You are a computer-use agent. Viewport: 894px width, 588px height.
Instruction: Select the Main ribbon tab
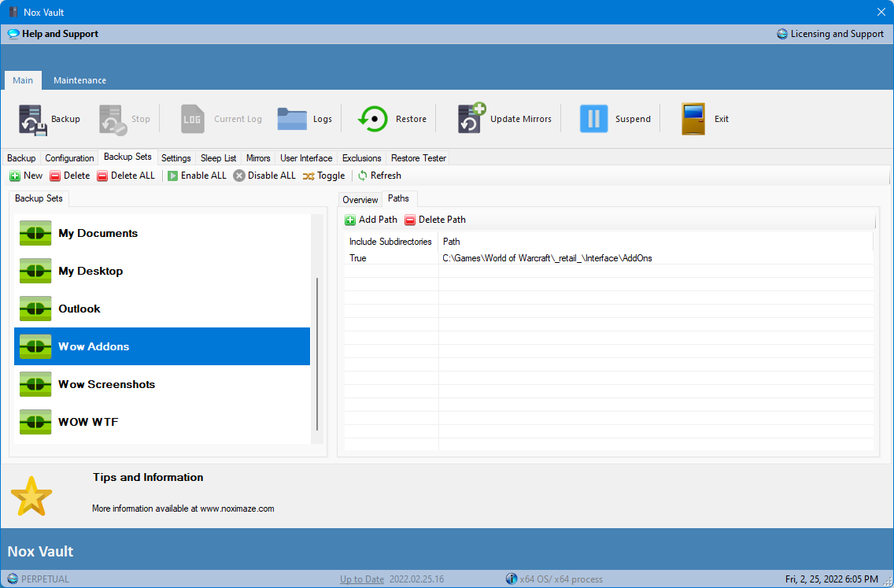point(23,80)
